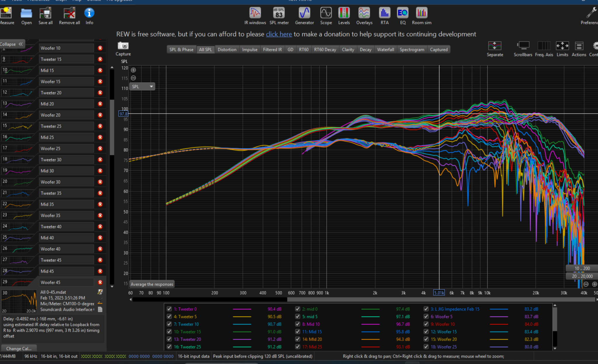Zoom in the SPL axis with plus icon
The height and width of the screenshot is (364, 598).
pos(133,70)
